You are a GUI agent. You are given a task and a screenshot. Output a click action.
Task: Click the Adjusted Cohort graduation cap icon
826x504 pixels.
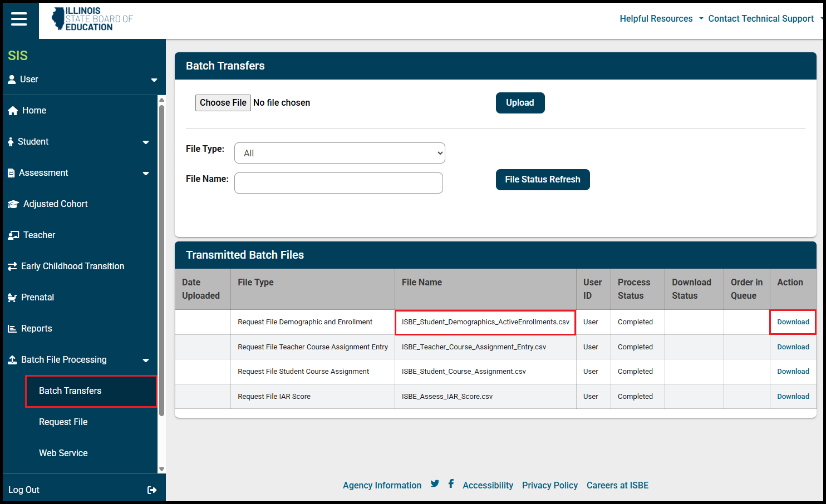[x=13, y=204]
